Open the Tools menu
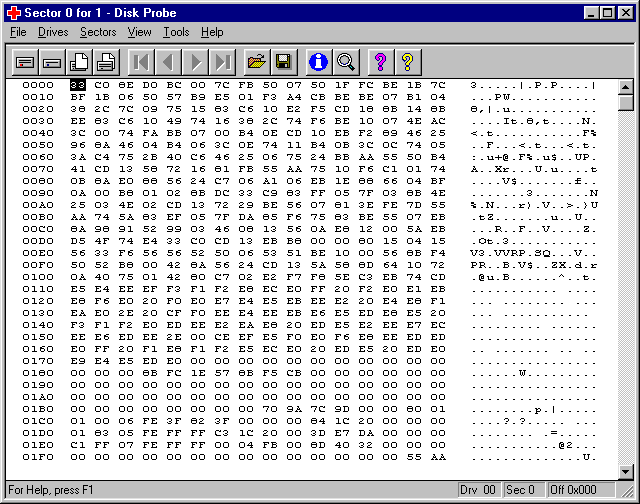640x504 pixels. point(176,32)
